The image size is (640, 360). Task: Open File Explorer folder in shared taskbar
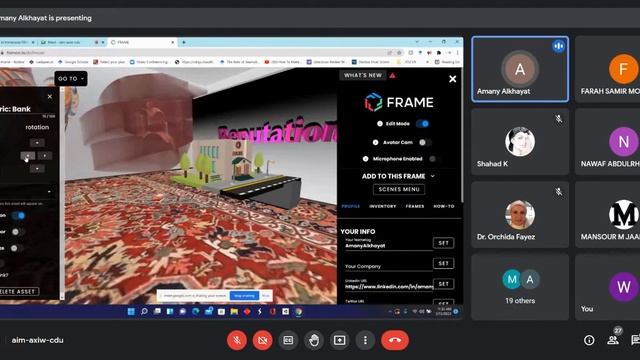tap(234, 311)
